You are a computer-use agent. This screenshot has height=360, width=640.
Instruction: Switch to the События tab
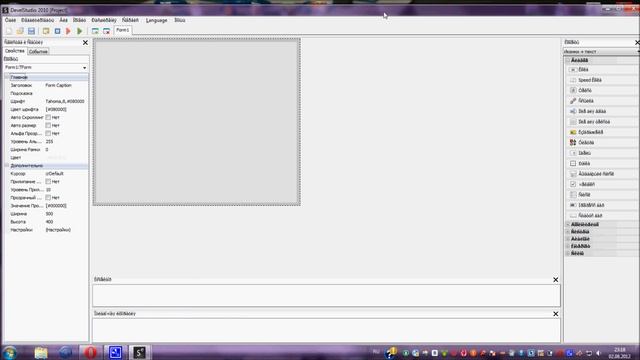(x=38, y=51)
